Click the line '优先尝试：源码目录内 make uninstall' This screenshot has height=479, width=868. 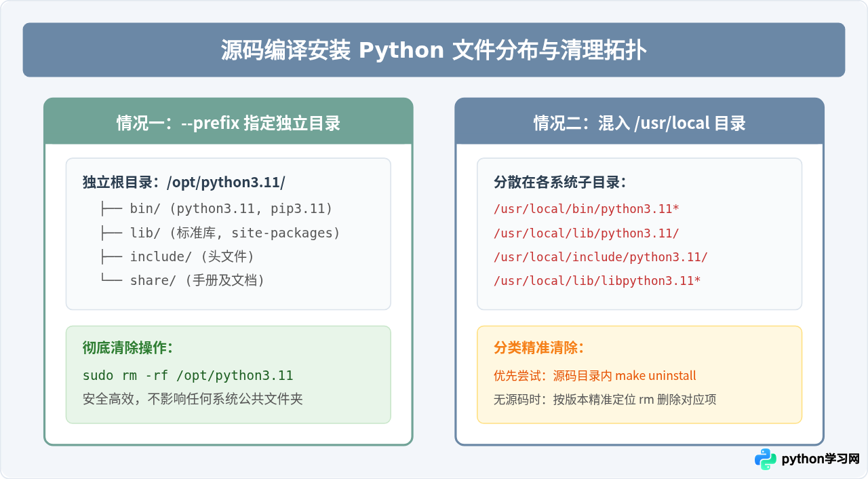595,375
